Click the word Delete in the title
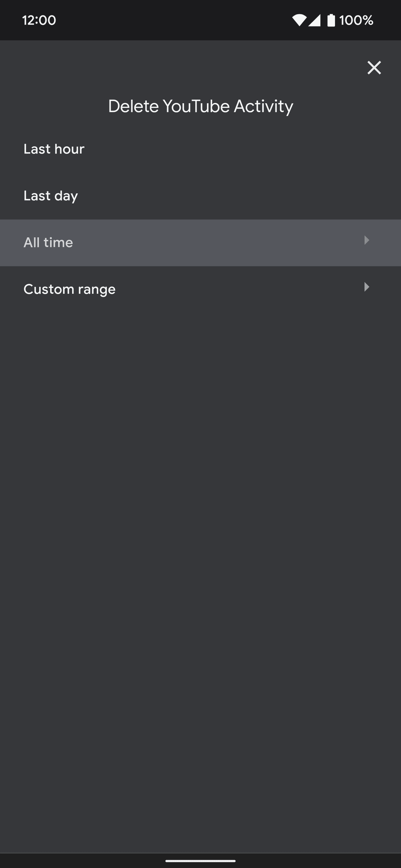The width and height of the screenshot is (401, 868). click(133, 106)
